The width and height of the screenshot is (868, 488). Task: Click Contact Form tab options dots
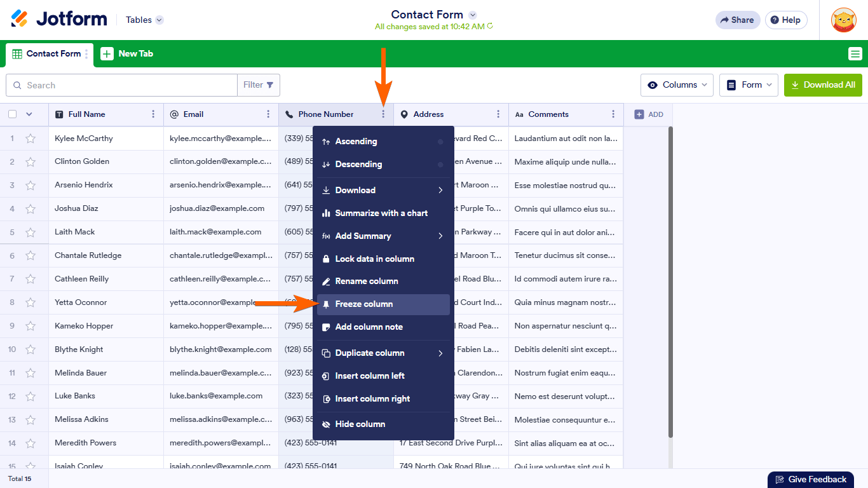click(x=87, y=54)
